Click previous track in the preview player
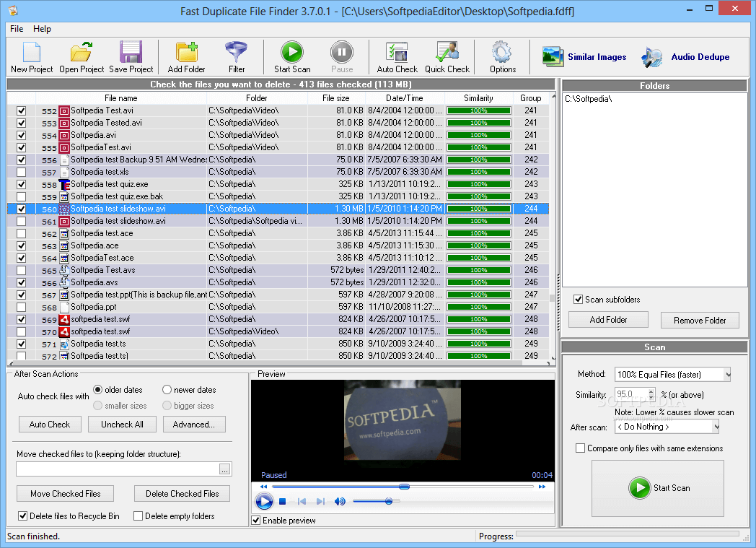This screenshot has width=756, height=548. (302, 502)
